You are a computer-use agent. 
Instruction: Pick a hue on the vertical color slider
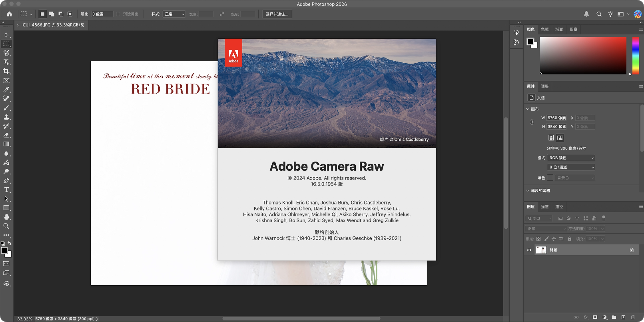[x=635, y=56]
